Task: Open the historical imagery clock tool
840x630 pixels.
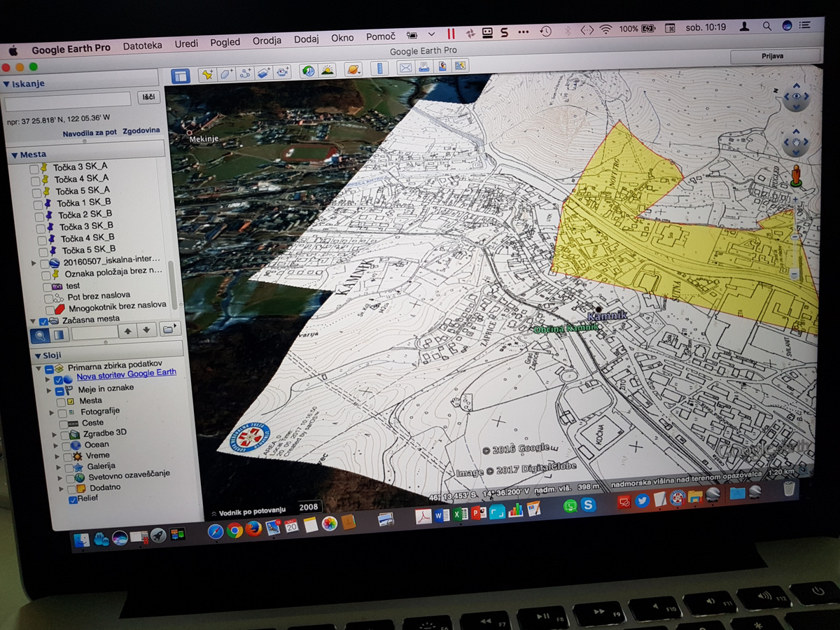Action: point(308,71)
